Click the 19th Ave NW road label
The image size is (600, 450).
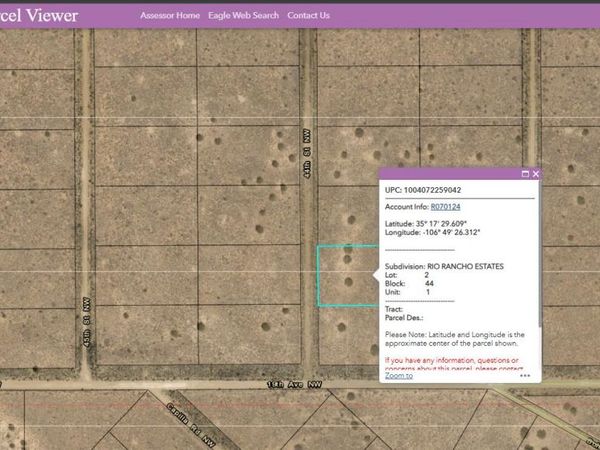tap(295, 385)
